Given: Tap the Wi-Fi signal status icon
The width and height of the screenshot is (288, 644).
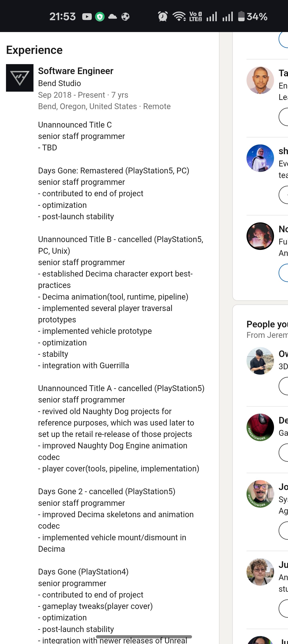Looking at the screenshot, I should [179, 17].
